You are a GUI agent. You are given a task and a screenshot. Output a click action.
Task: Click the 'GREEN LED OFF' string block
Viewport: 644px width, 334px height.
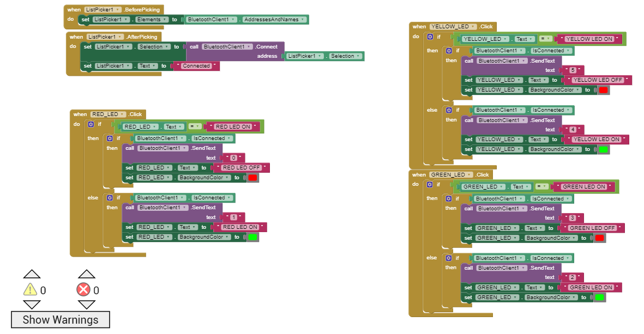tap(592, 228)
